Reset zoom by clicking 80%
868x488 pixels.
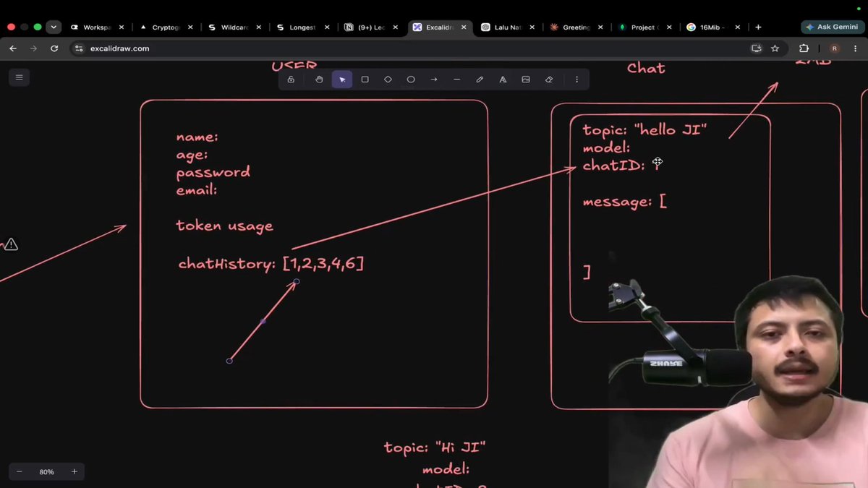pos(47,471)
